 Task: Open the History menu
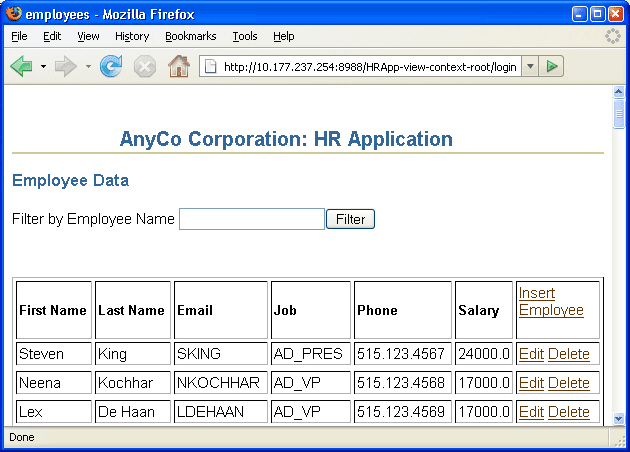tap(132, 36)
